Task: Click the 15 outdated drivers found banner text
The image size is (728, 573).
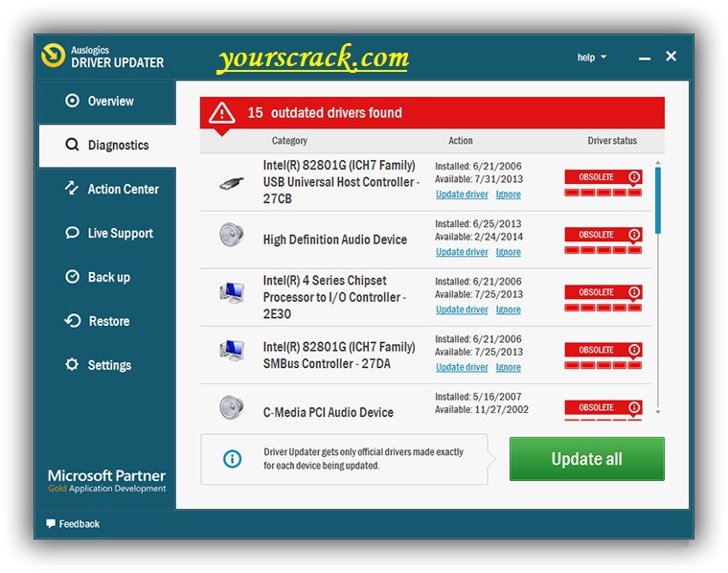Action: point(325,112)
